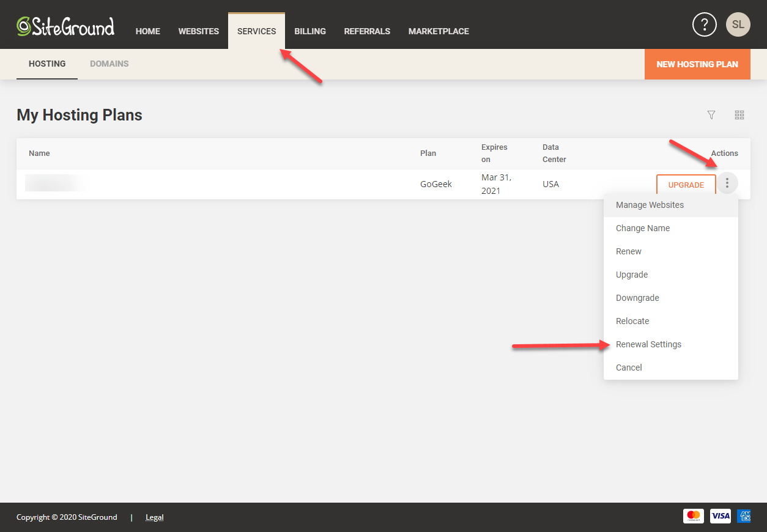
Task: Click the filter funnel icon
Action: 711,115
